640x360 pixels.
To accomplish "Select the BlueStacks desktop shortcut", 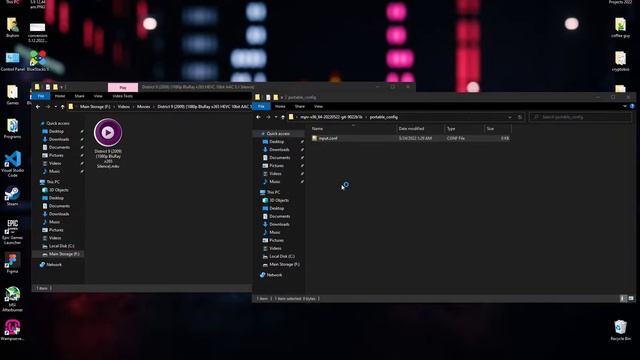I will (x=38, y=62).
